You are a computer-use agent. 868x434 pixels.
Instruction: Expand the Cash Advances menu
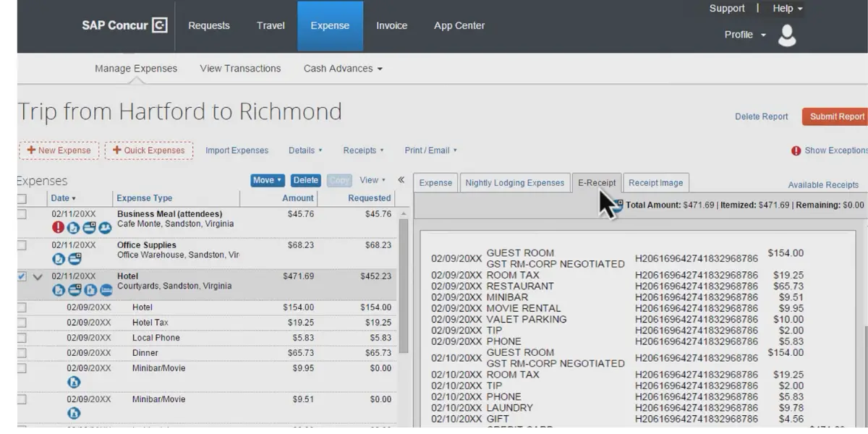click(x=343, y=69)
